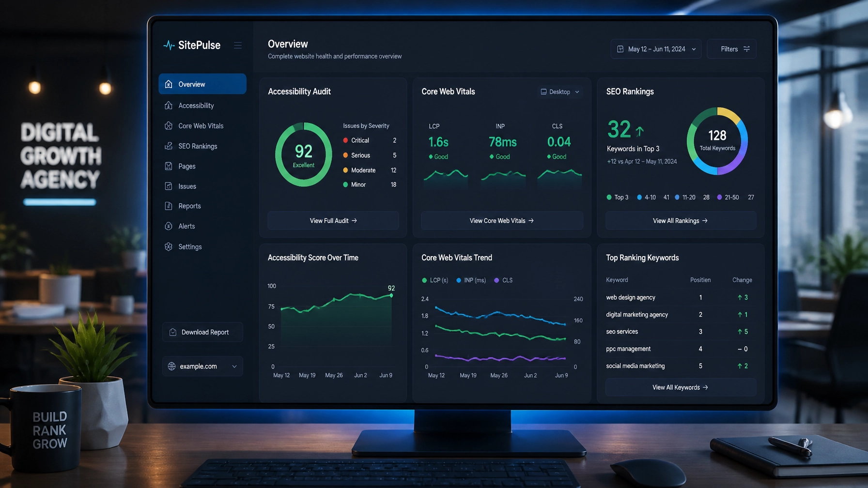Open the May 12 – Jun 11, 2024 date dropdown
The image size is (868, 488).
656,49
